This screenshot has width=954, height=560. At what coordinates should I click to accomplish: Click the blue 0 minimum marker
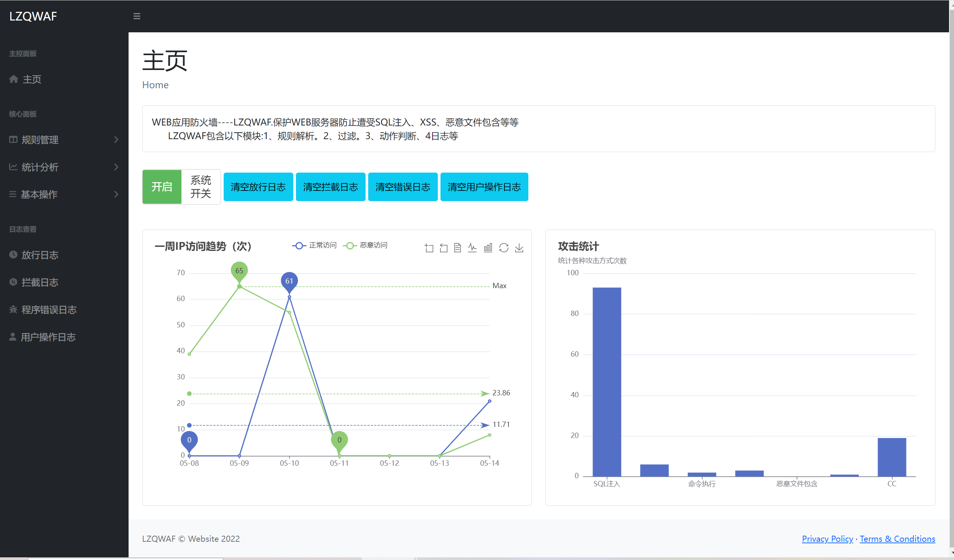point(189,441)
